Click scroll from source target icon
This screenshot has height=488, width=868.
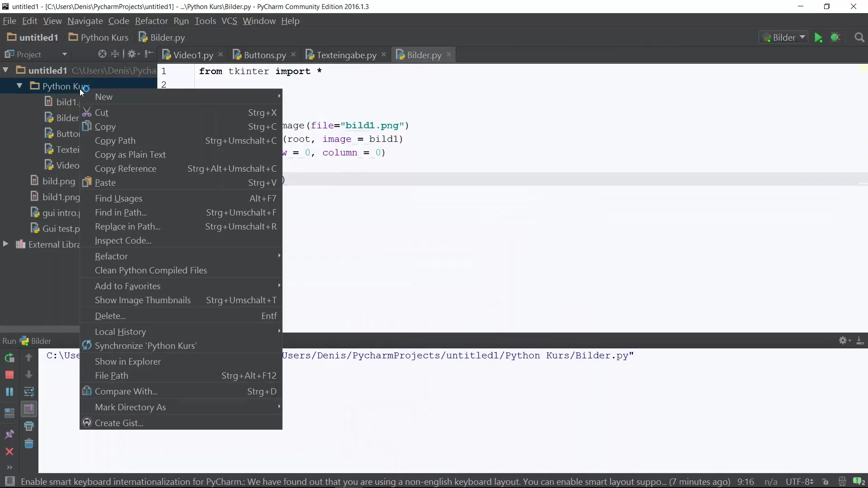point(102,54)
